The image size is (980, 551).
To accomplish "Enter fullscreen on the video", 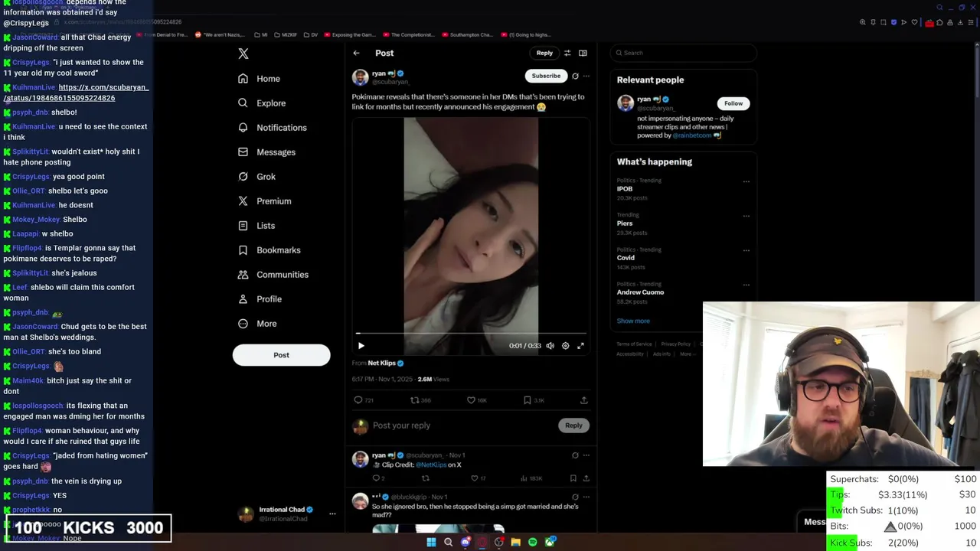I will [580, 346].
